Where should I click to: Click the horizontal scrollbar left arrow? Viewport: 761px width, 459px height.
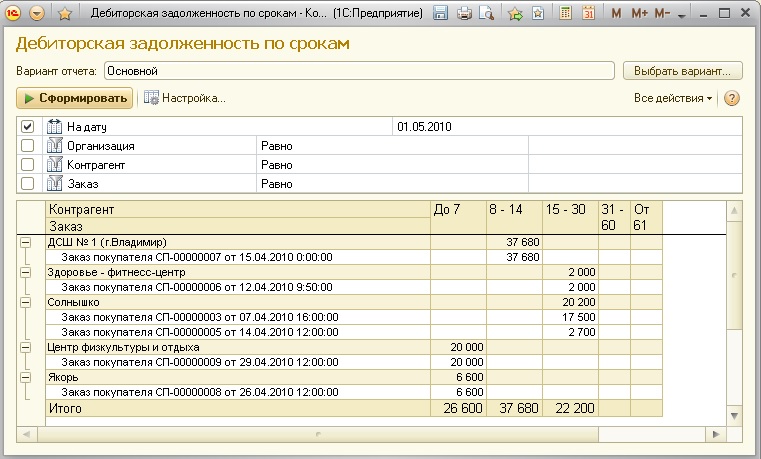(27, 434)
